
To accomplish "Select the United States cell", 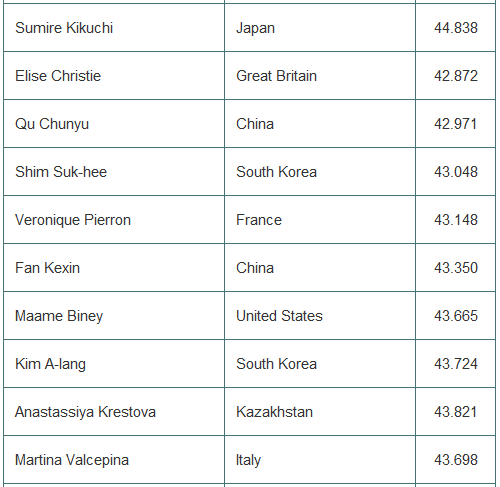I will click(x=320, y=316).
